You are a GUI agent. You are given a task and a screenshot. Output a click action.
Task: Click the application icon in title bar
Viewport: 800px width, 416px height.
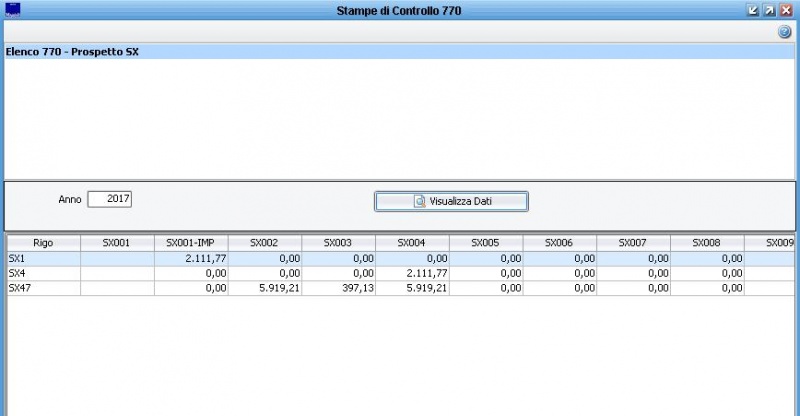[x=12, y=10]
